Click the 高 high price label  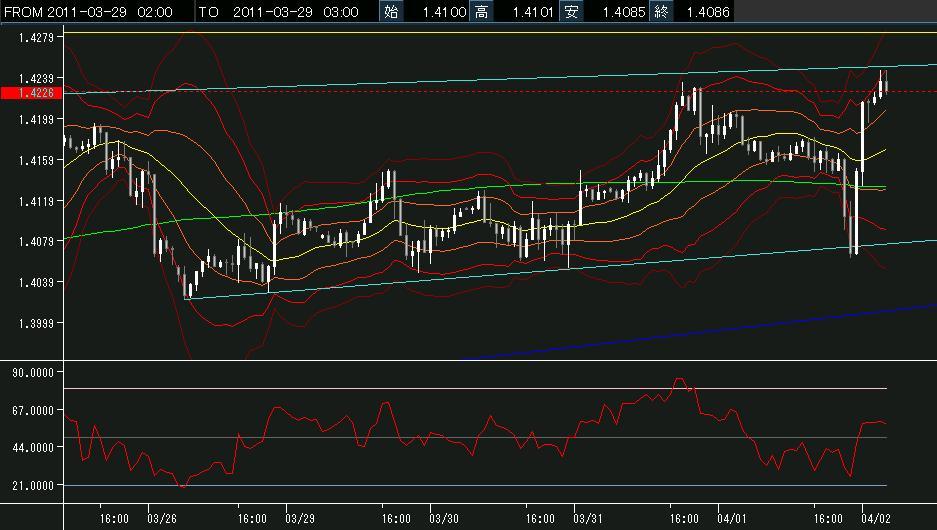tap(482, 12)
